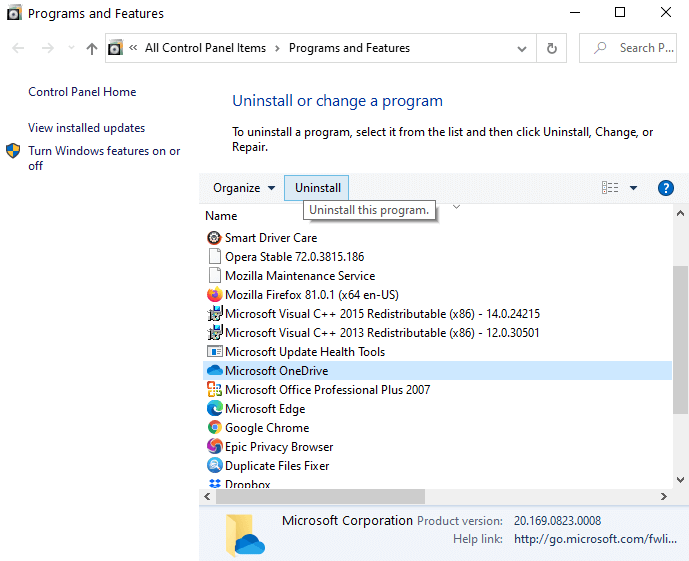Click the Microsoft Office Professional Plus icon
The image size is (689, 561).
214,389
